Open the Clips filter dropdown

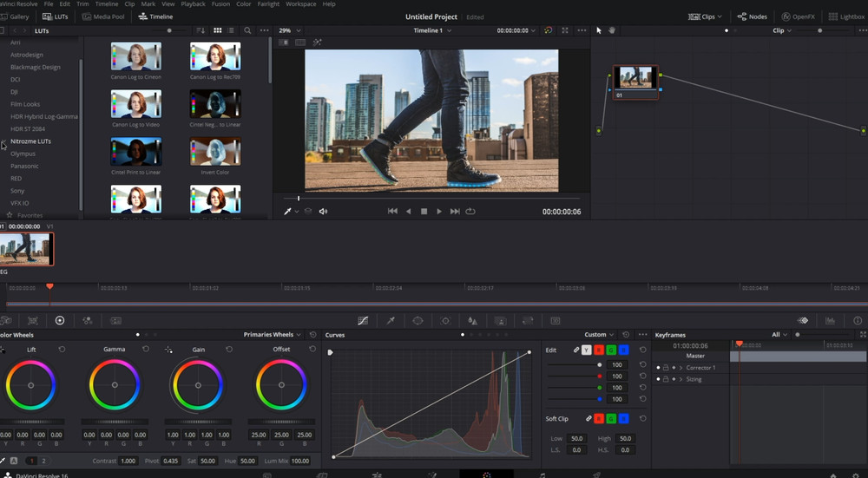(x=705, y=16)
